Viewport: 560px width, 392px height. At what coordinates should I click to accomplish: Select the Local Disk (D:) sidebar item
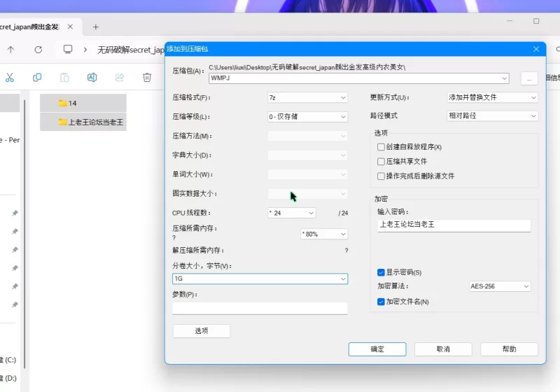10,378
